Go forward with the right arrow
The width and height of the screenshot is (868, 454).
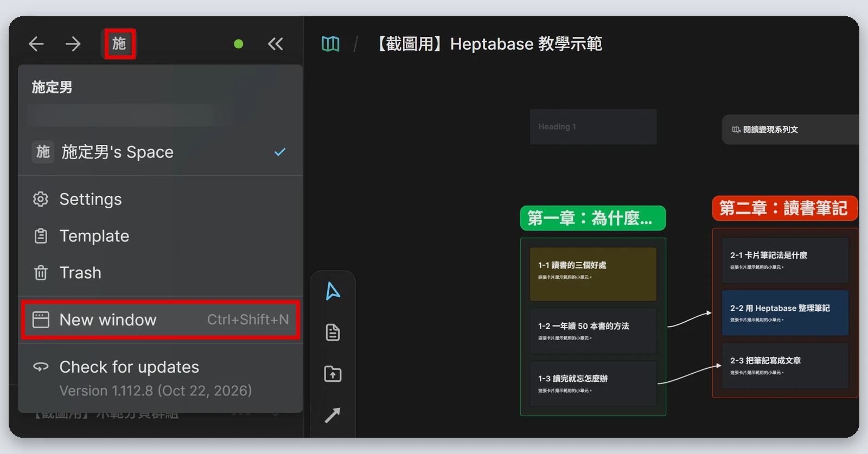click(x=73, y=44)
